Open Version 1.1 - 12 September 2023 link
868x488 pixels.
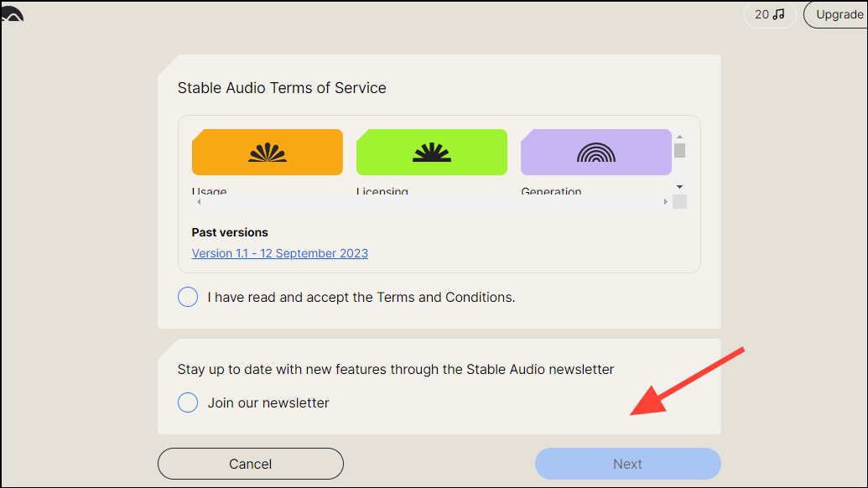(x=279, y=253)
